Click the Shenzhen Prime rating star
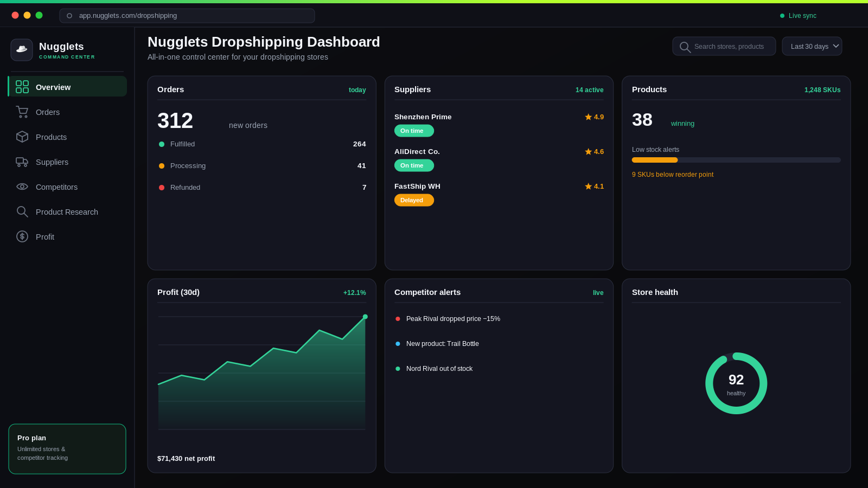 [x=588, y=117]
